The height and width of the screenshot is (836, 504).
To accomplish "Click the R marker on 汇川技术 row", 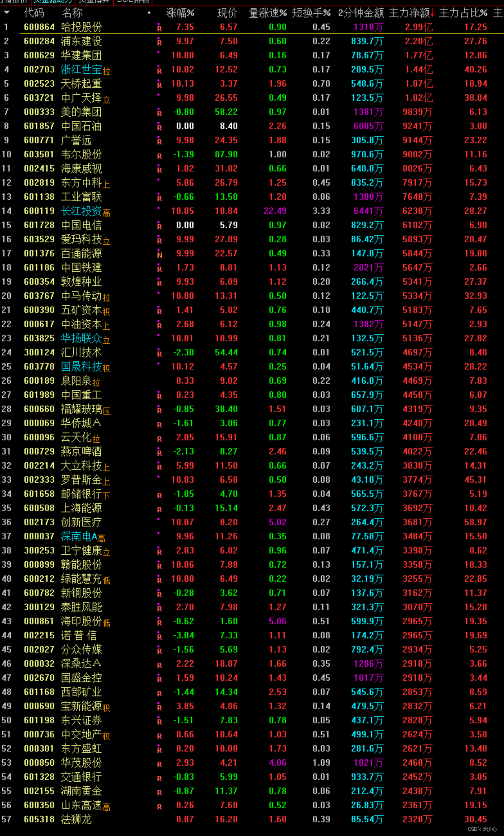I will pyautogui.click(x=159, y=354).
